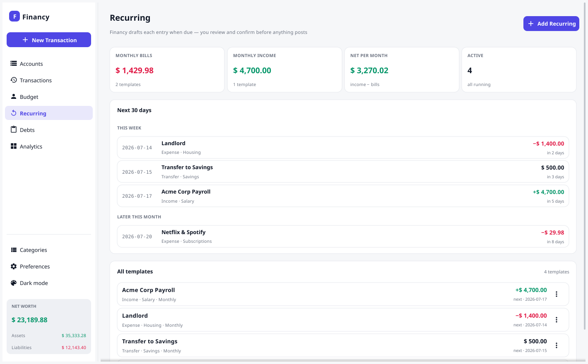Click the Add Recurring button

coord(551,24)
